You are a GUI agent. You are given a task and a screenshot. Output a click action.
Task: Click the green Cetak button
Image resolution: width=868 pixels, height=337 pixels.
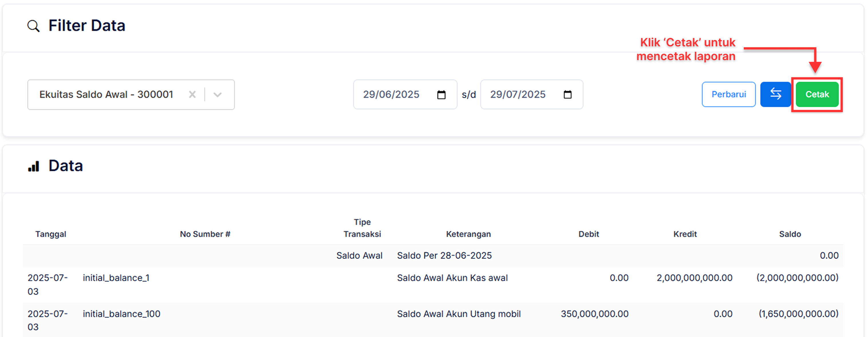pyautogui.click(x=817, y=95)
